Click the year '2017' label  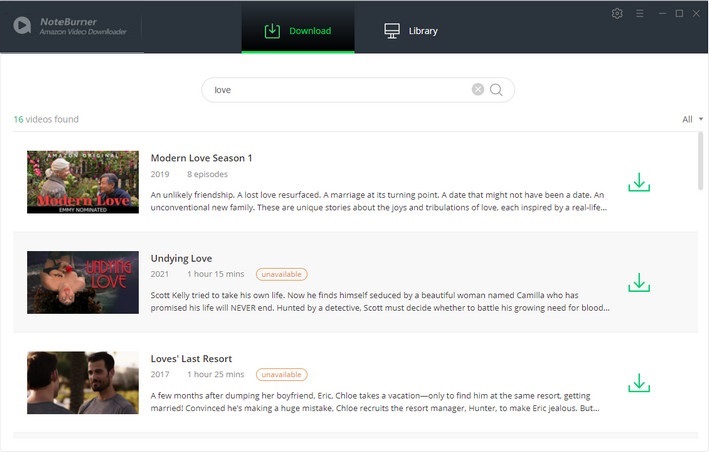click(160, 375)
